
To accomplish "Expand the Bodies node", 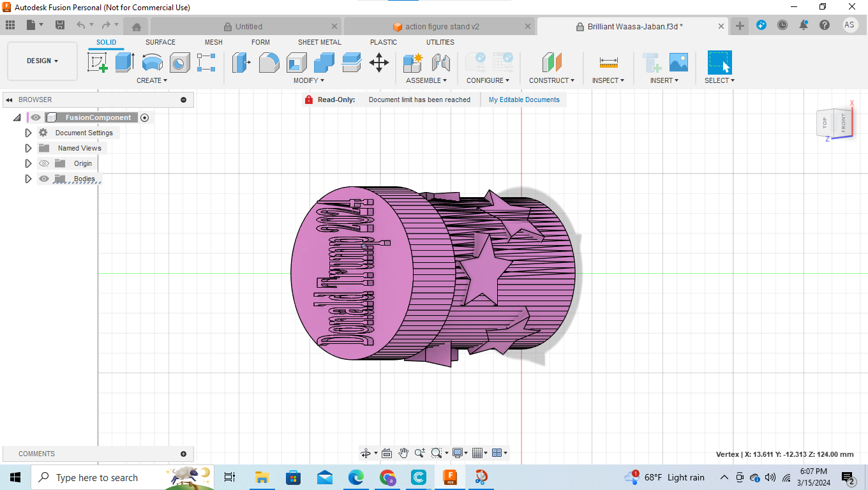I will tap(28, 179).
